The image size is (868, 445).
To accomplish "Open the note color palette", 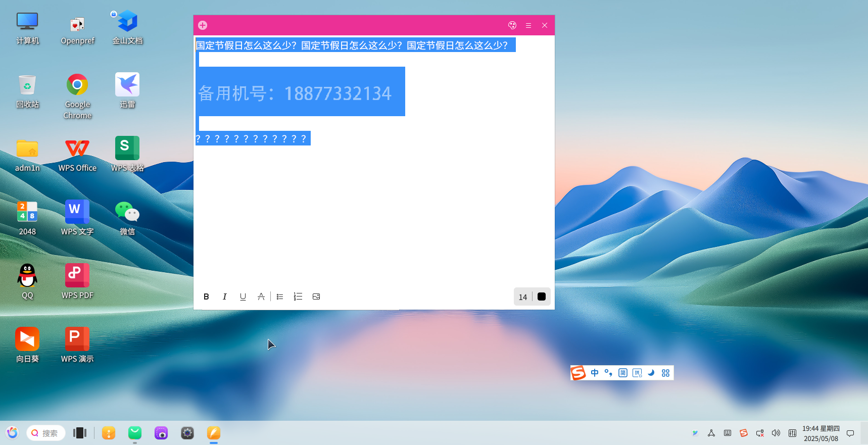I will point(512,25).
